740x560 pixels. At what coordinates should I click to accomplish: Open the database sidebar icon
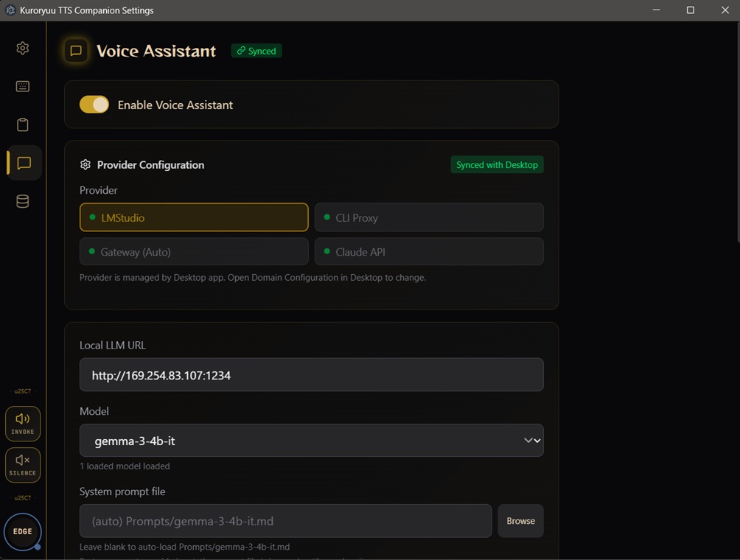pos(23,201)
